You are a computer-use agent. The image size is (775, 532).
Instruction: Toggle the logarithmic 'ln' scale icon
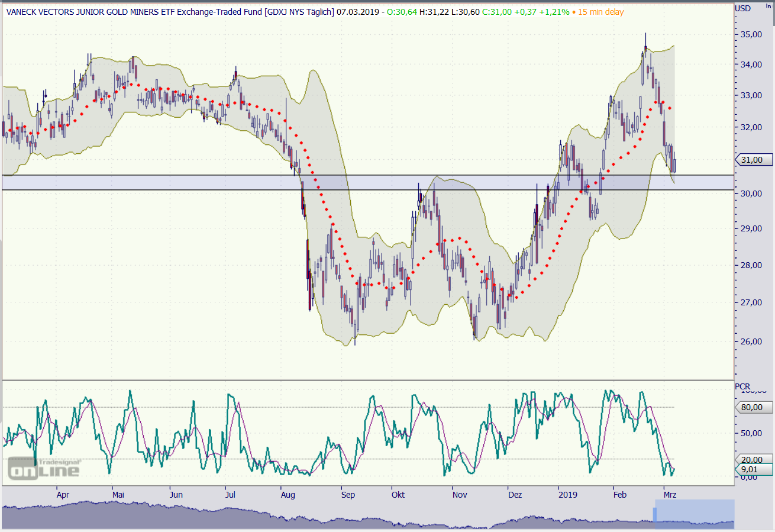768,6
